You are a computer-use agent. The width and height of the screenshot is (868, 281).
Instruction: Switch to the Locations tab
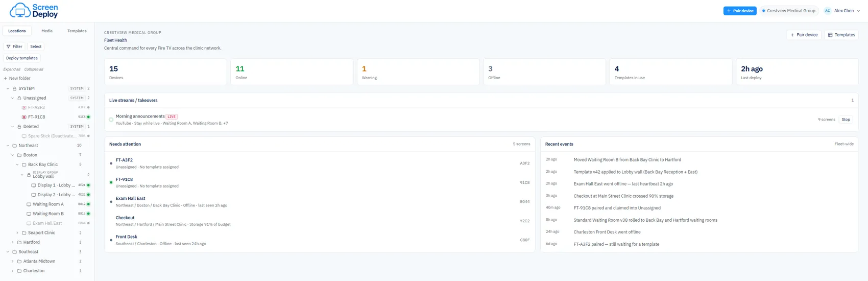coord(17,31)
